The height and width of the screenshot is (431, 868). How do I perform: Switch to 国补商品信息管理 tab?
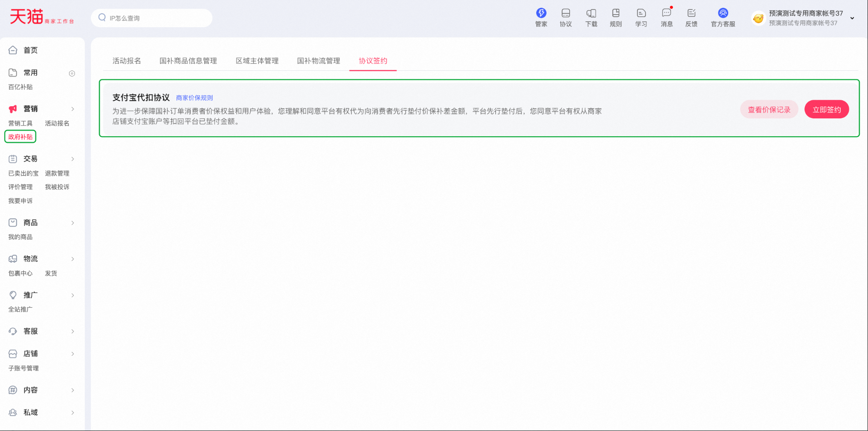pyautogui.click(x=188, y=61)
